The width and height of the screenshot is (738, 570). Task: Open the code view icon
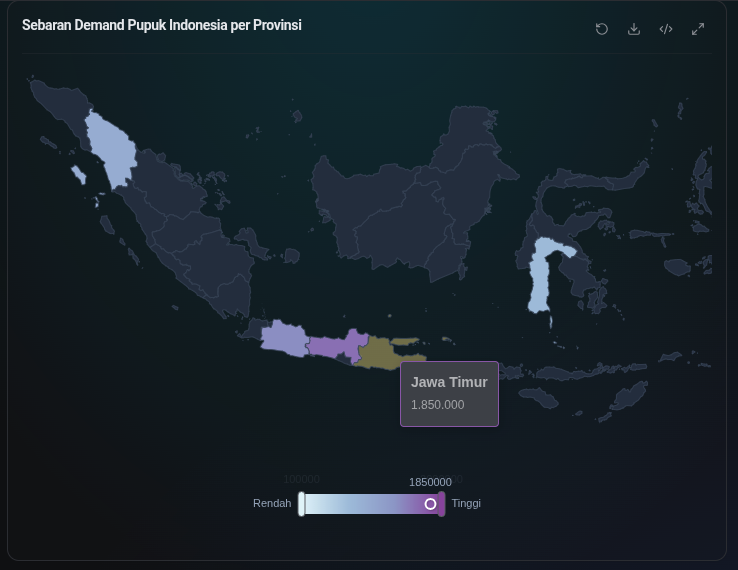click(x=666, y=29)
